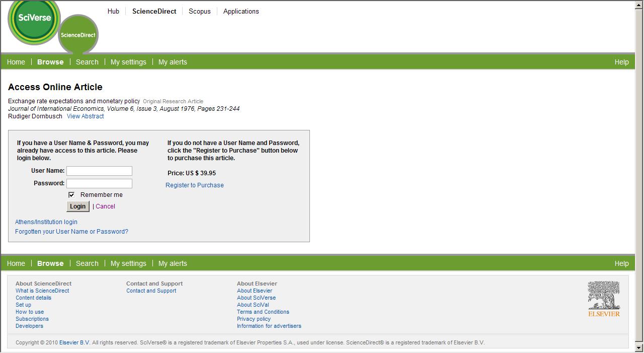This screenshot has height=353, width=644.
Task: Focus the User Name input field
Action: point(100,171)
